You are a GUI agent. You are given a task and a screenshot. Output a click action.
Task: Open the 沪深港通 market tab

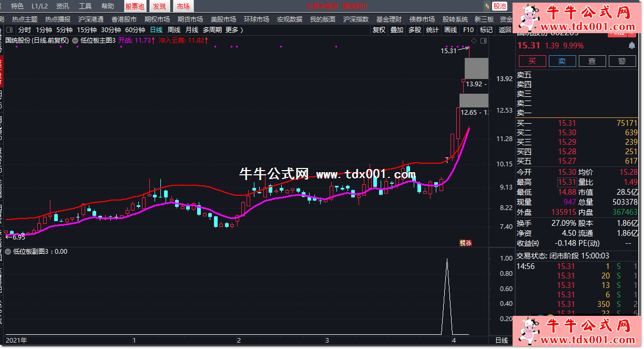pos(91,19)
